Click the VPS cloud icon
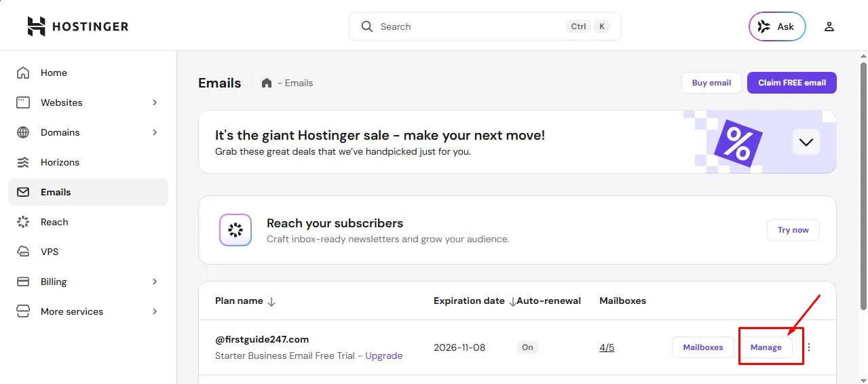The height and width of the screenshot is (384, 868). pos(23,252)
